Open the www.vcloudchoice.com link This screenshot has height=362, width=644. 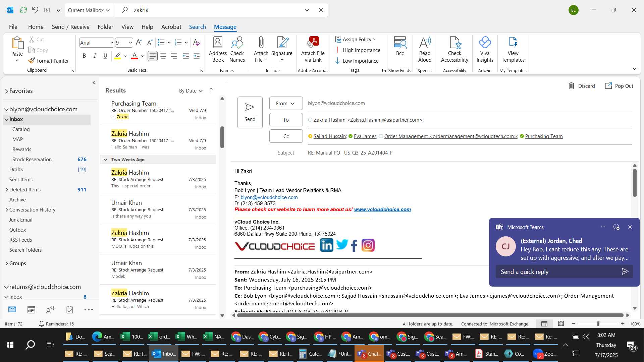(x=382, y=209)
